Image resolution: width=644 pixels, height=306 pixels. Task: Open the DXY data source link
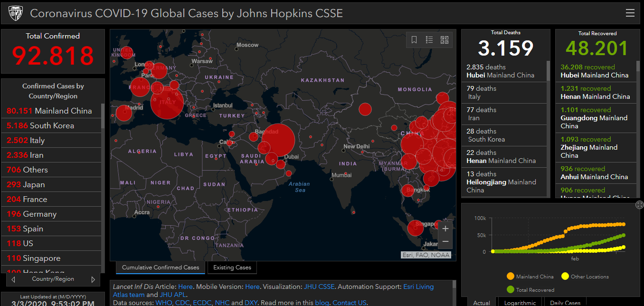[x=252, y=303]
